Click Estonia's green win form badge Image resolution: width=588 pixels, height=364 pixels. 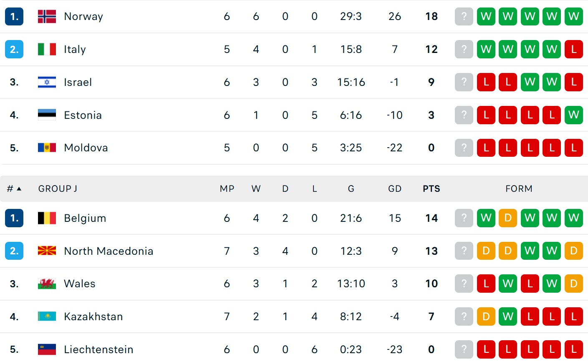pyautogui.click(x=574, y=115)
